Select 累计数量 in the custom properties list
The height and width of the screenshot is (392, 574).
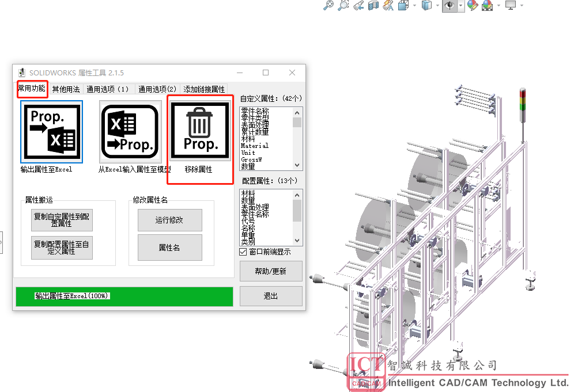[255, 132]
